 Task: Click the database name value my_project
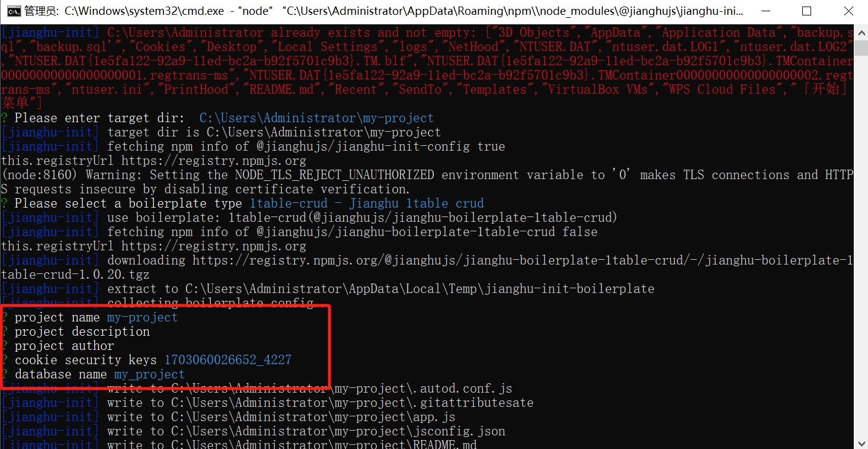149,374
